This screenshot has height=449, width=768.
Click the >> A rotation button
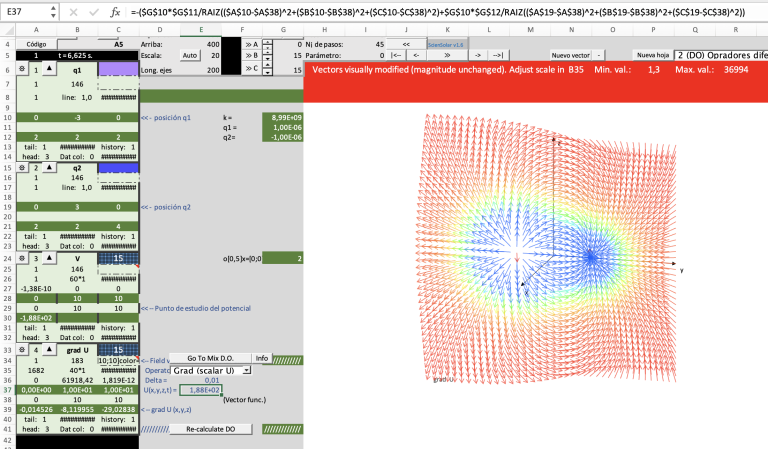click(249, 45)
